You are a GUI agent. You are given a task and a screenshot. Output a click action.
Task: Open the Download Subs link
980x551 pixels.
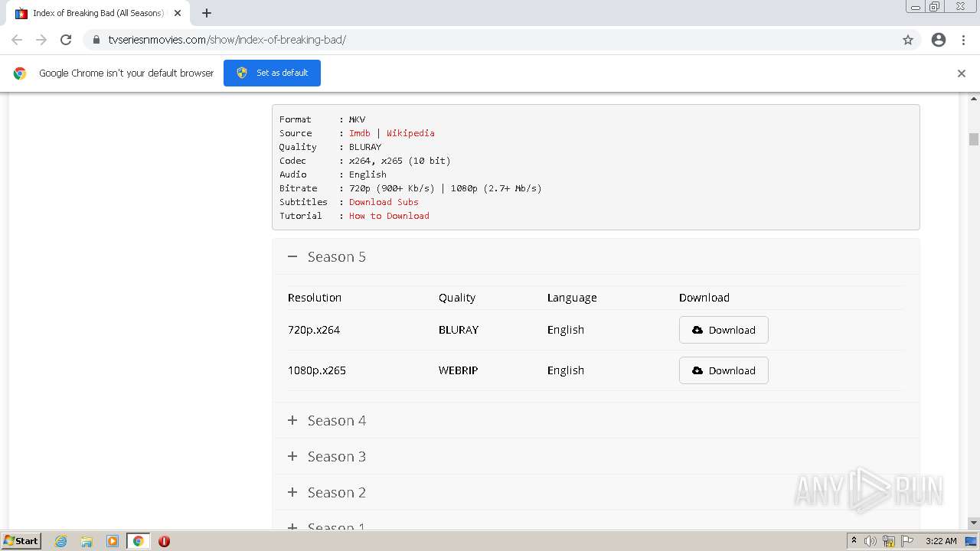[384, 202]
